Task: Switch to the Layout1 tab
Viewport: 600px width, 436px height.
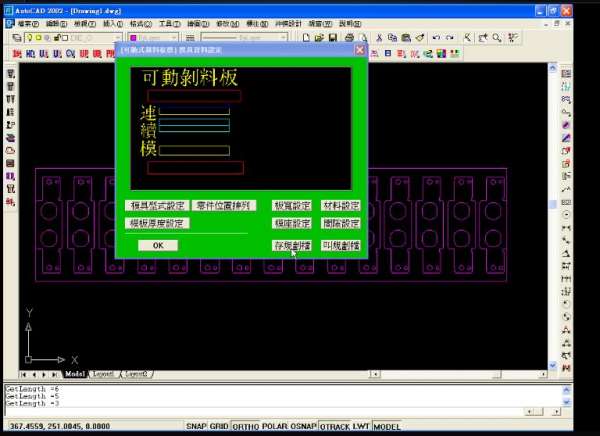Action: 104,374
